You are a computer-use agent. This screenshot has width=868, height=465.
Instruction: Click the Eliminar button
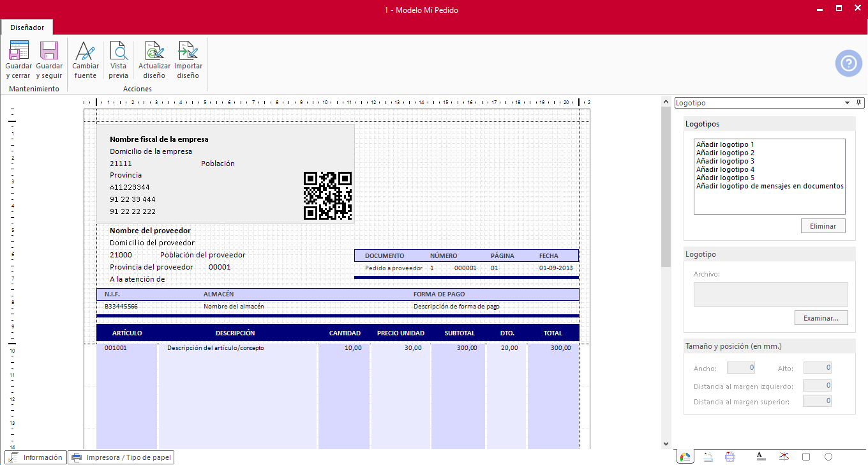coord(823,226)
